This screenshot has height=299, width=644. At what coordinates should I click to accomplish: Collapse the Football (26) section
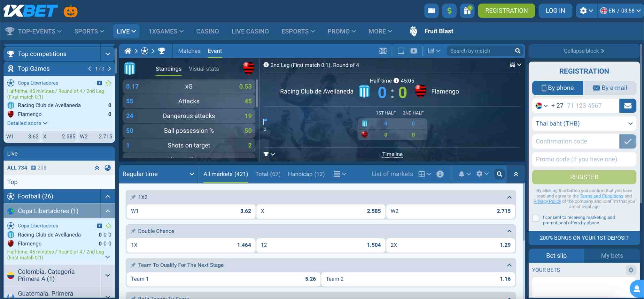[x=108, y=196]
